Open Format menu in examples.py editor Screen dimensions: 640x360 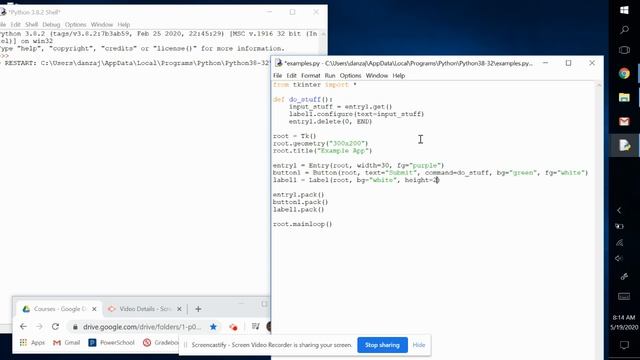[x=311, y=76]
